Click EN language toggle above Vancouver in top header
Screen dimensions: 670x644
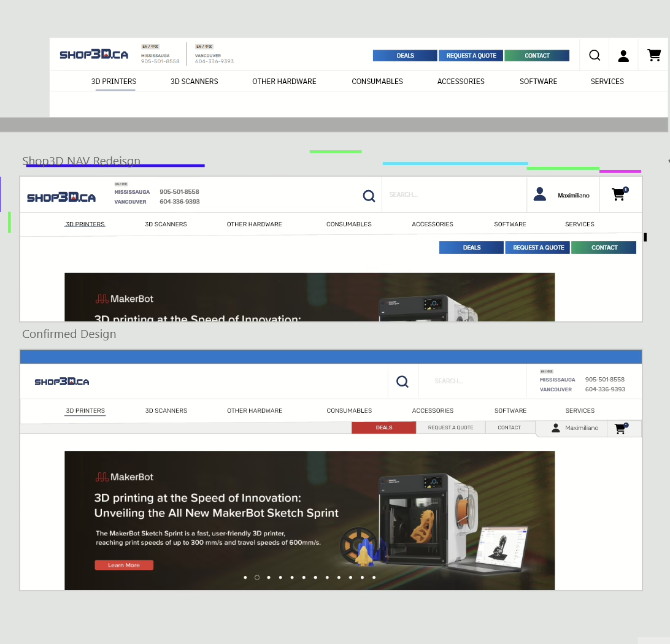204,46
